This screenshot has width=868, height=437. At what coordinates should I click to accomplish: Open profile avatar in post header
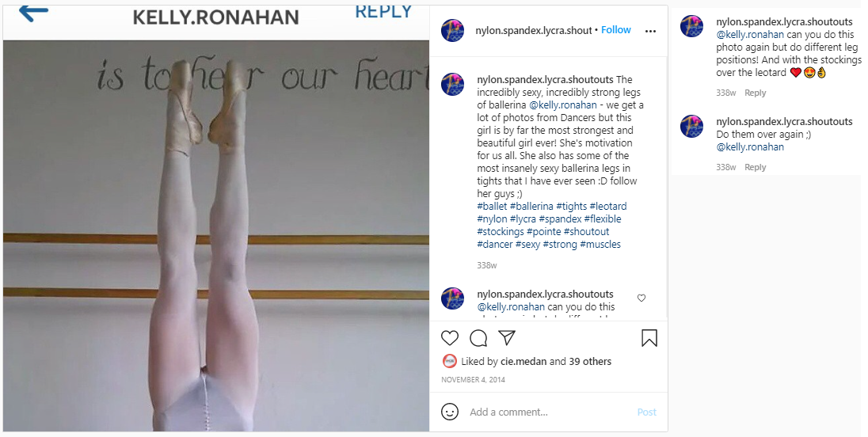[453, 30]
